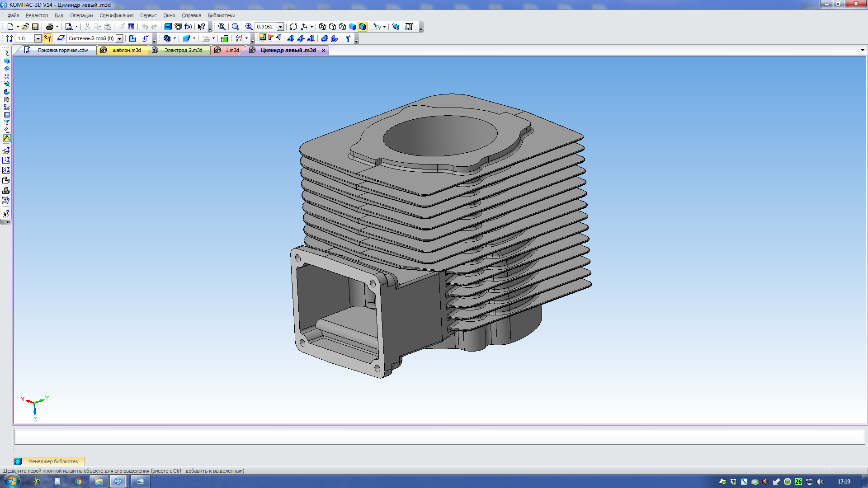Expand the Print dropdown arrow
Viewport: 868px width, 488px height.
click(x=57, y=27)
